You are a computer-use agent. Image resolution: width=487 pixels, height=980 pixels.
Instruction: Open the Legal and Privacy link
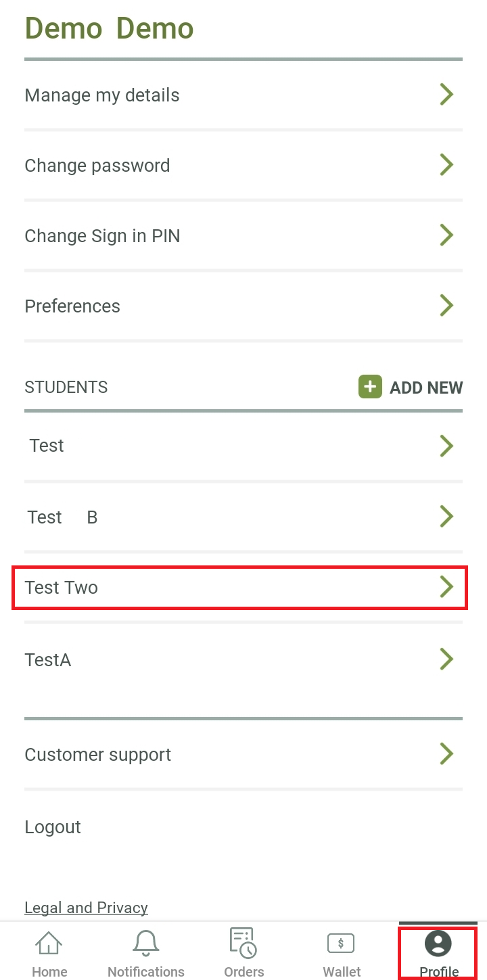(x=86, y=907)
